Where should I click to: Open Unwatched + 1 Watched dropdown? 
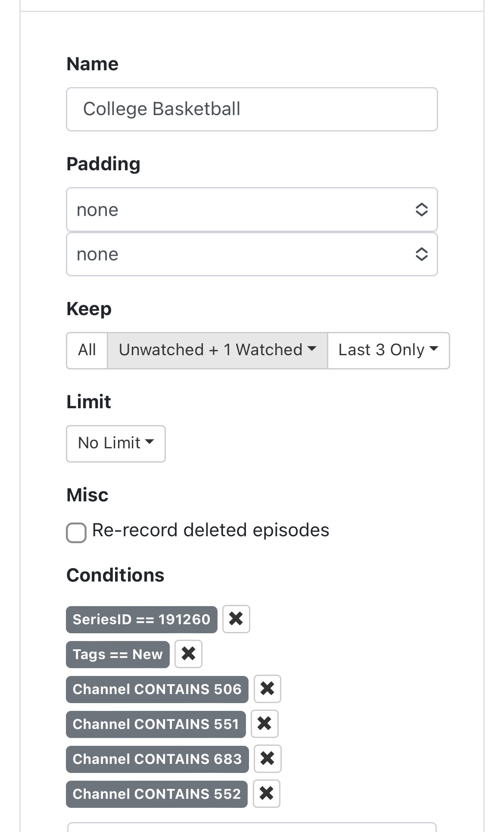click(217, 350)
